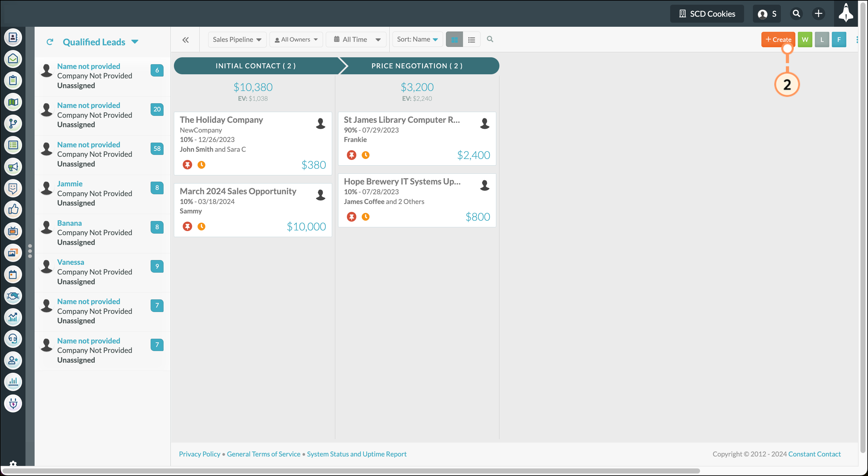Click the 20 badge on a lead
This screenshot has width=868, height=476.
(x=157, y=109)
